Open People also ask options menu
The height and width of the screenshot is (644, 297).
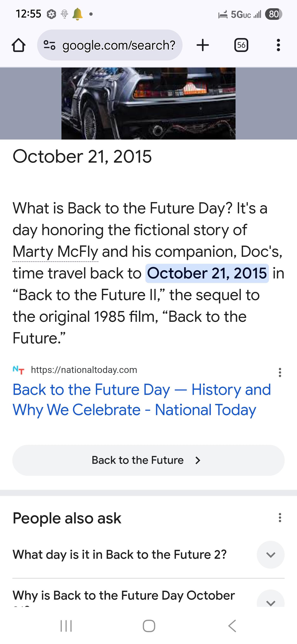(280, 517)
